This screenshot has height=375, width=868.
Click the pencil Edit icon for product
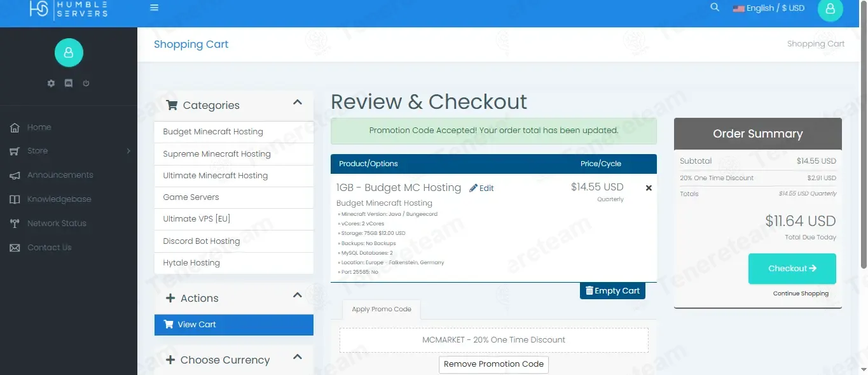[473, 188]
